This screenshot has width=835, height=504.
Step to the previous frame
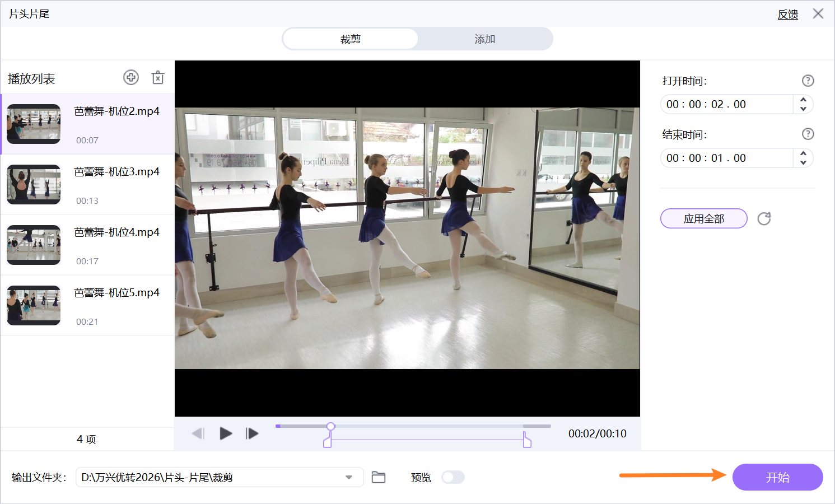click(x=198, y=433)
